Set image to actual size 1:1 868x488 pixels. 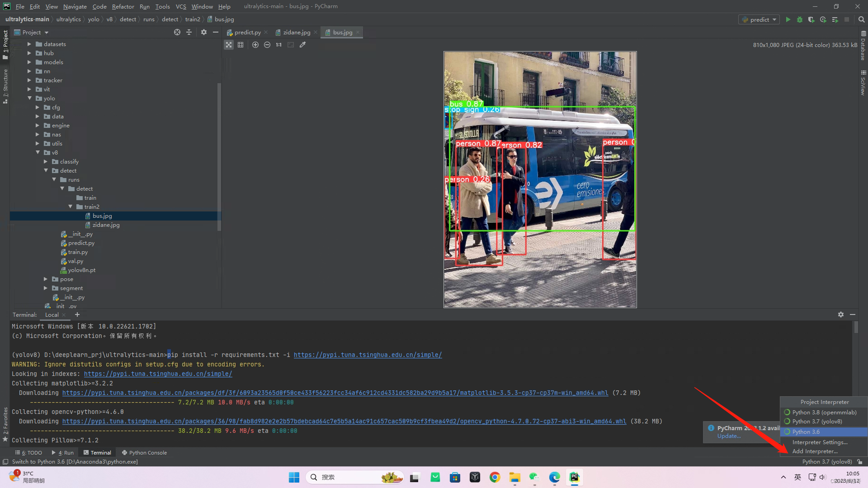click(x=278, y=45)
